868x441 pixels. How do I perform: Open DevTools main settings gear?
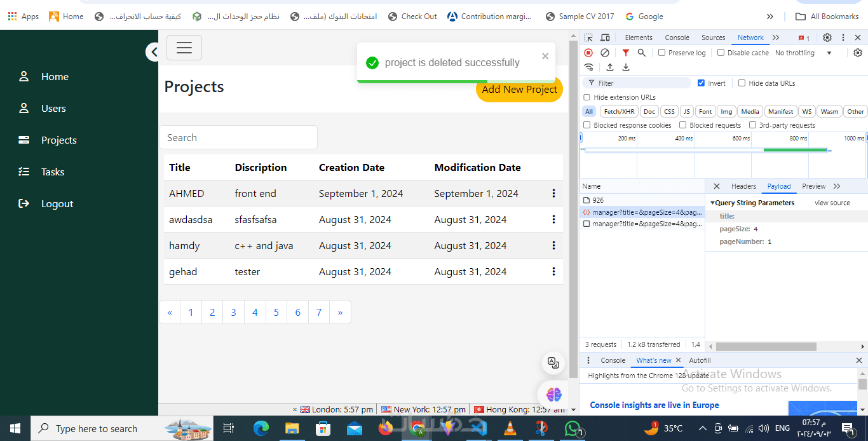click(x=827, y=37)
